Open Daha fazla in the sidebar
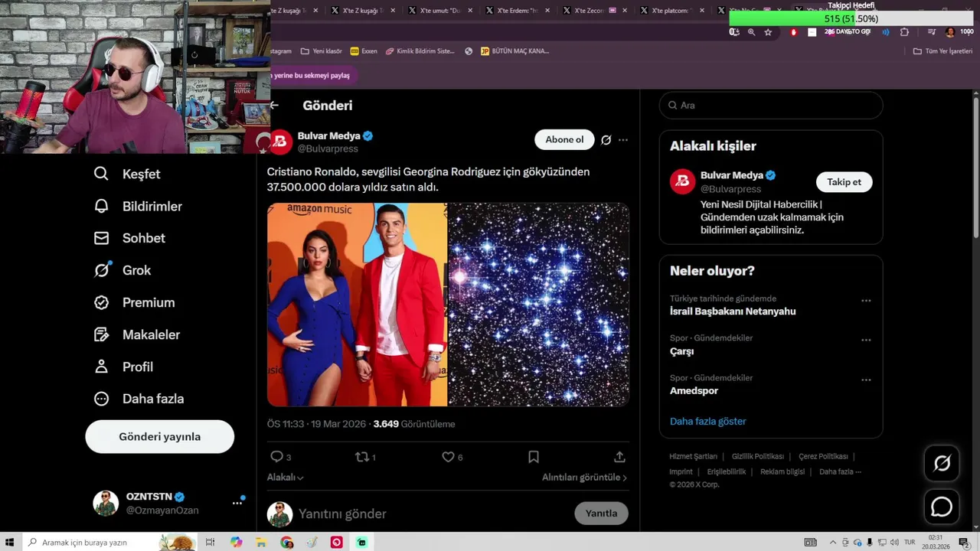This screenshot has height=551, width=980. click(139, 399)
